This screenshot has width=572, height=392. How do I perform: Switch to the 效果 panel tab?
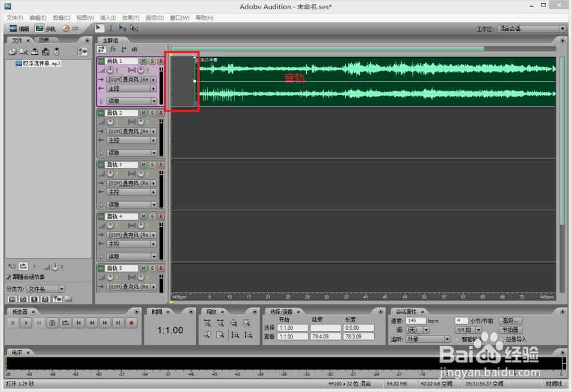tap(44, 40)
